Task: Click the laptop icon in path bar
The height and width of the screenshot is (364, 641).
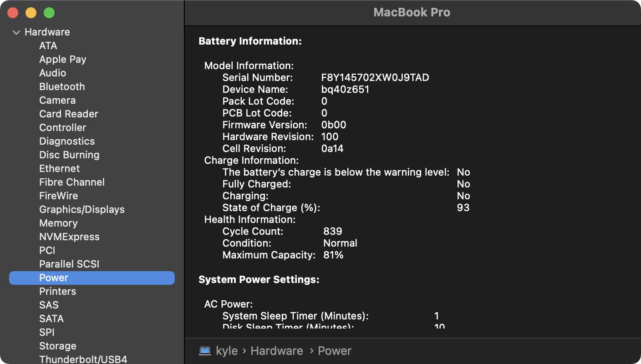Action: click(205, 351)
